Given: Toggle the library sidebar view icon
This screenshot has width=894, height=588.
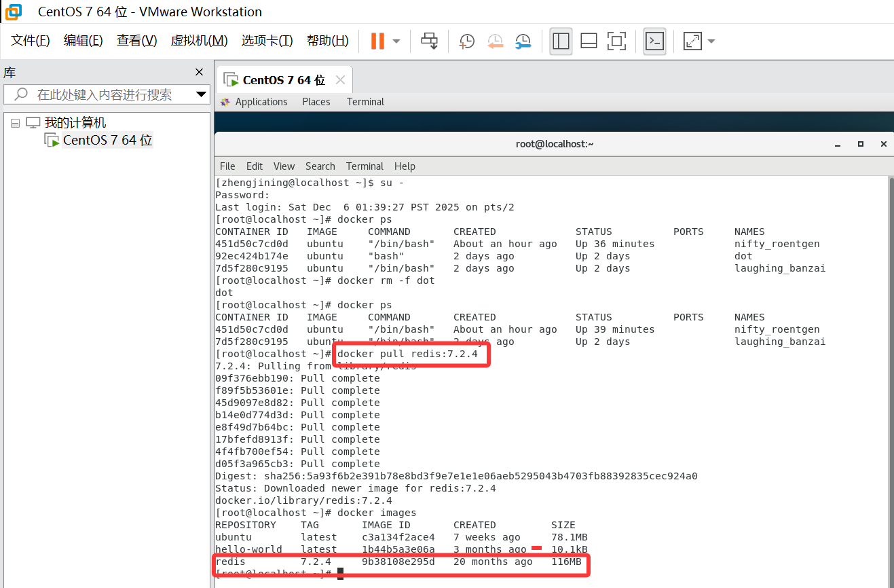Looking at the screenshot, I should pyautogui.click(x=561, y=41).
